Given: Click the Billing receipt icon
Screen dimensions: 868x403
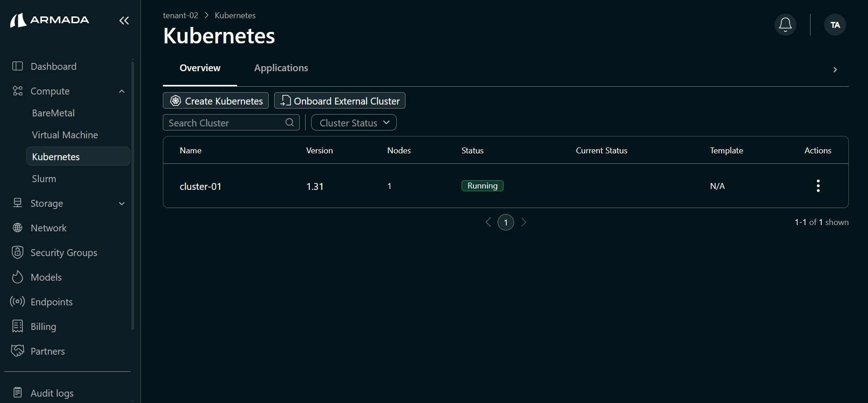Looking at the screenshot, I should 17,326.
